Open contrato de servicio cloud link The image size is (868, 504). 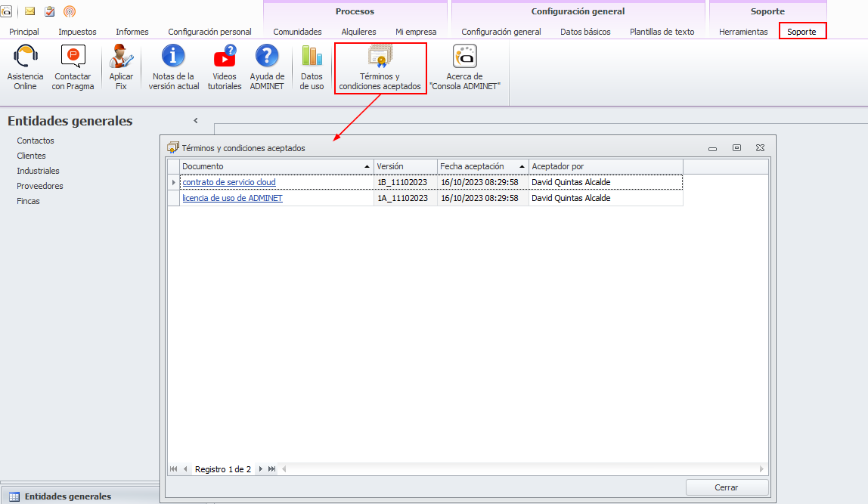(229, 182)
